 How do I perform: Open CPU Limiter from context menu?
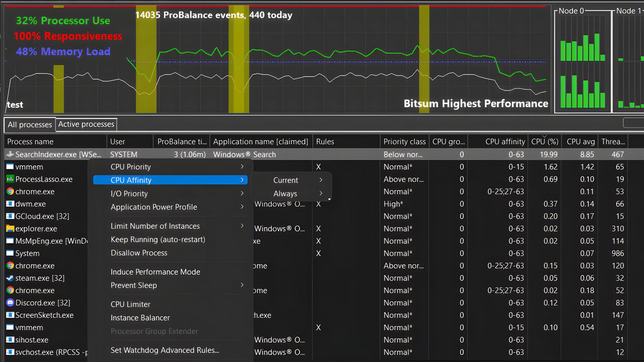130,304
